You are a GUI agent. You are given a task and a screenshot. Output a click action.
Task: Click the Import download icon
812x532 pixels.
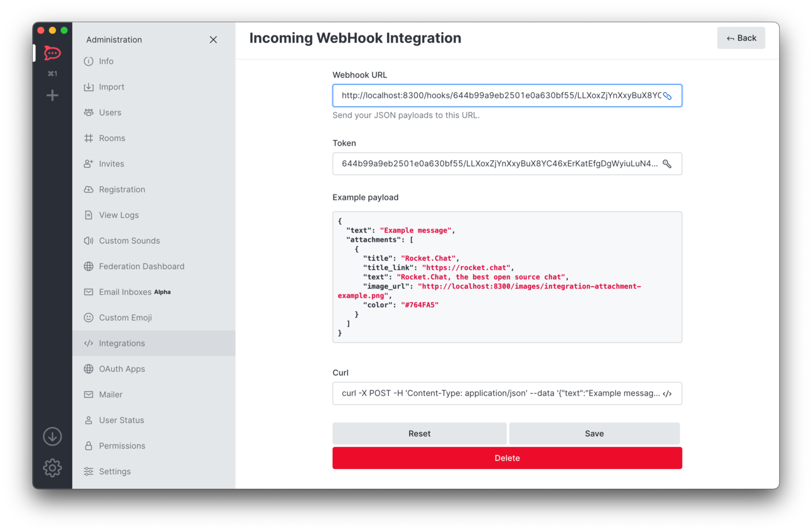(x=89, y=87)
